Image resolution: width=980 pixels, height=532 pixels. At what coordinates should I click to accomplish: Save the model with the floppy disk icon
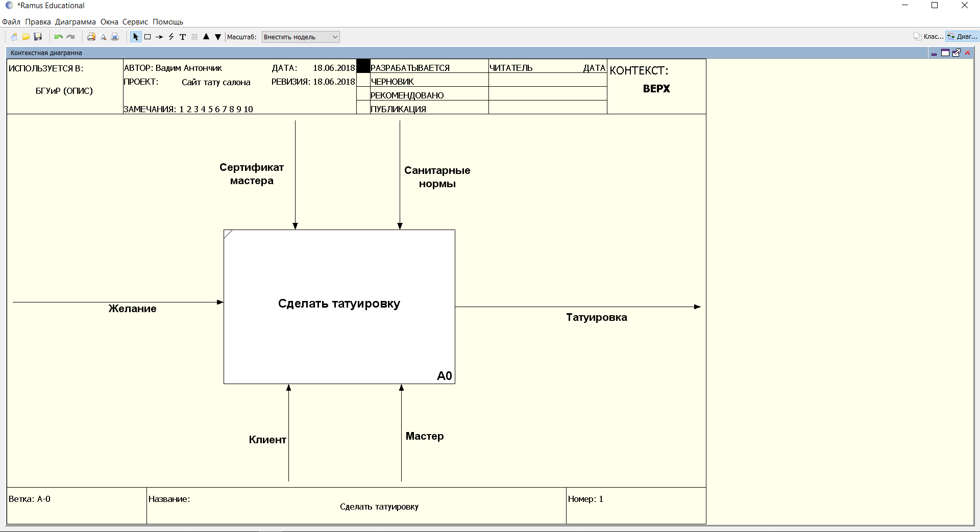pos(38,37)
